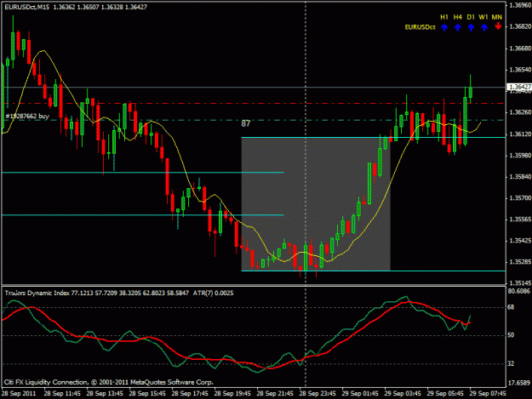Image resolution: width=532 pixels, height=399 pixels.
Task: Click the 50 level on indicator scale
Action: (x=511, y=335)
